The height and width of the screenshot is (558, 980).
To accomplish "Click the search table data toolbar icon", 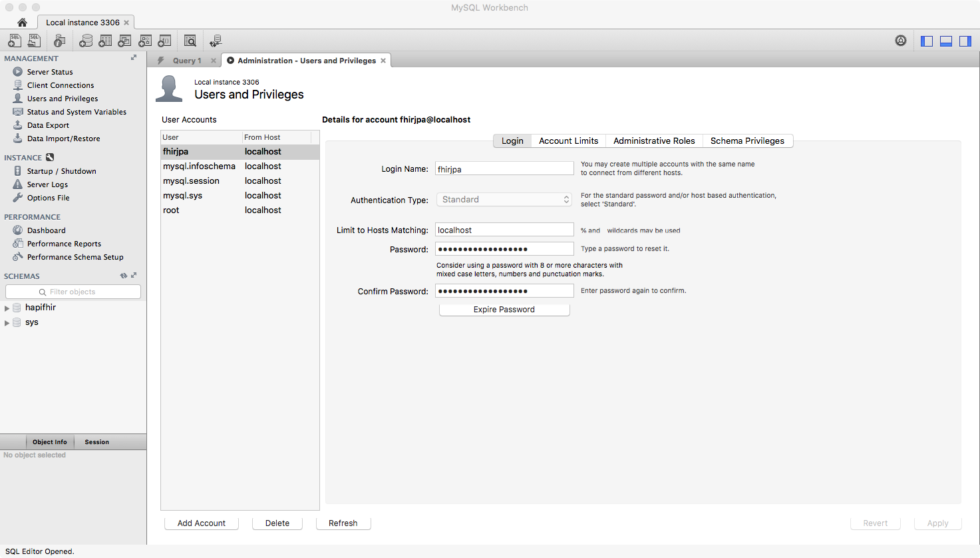I will [190, 41].
